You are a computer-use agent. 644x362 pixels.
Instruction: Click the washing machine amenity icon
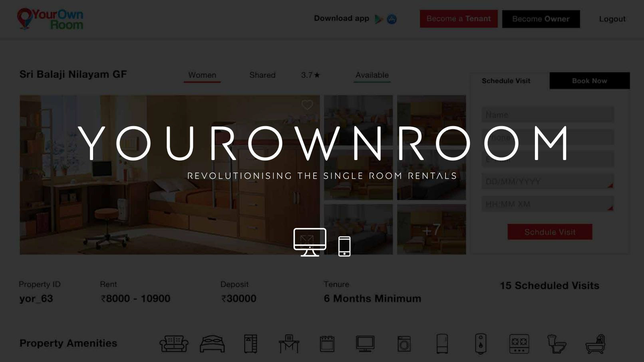(404, 344)
